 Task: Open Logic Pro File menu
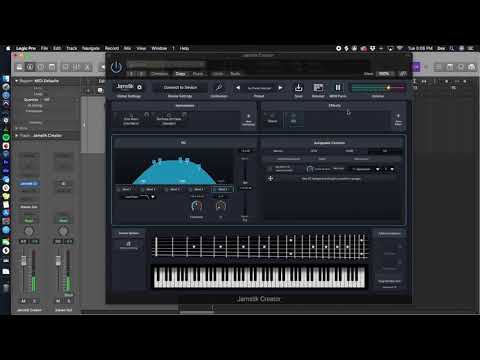coord(44,48)
